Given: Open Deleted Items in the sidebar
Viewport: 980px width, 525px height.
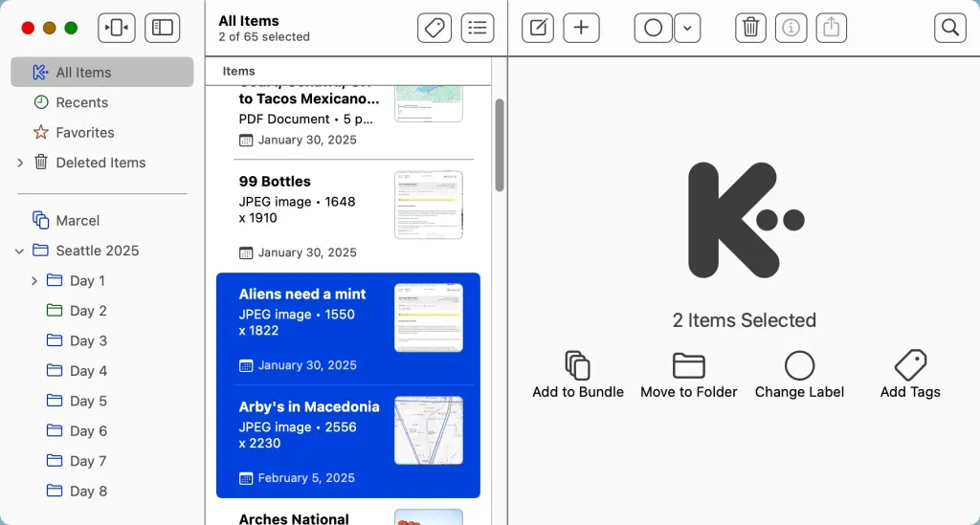Looking at the screenshot, I should 101,163.
